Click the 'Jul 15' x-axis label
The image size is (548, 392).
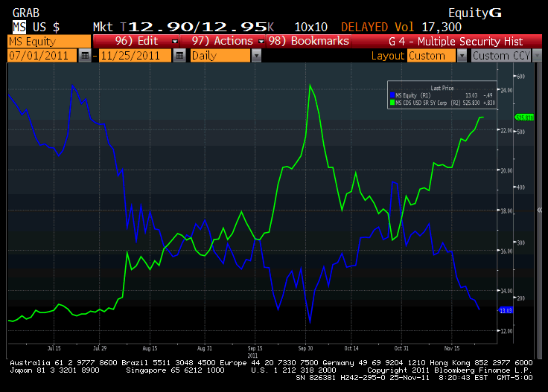[x=54, y=348]
